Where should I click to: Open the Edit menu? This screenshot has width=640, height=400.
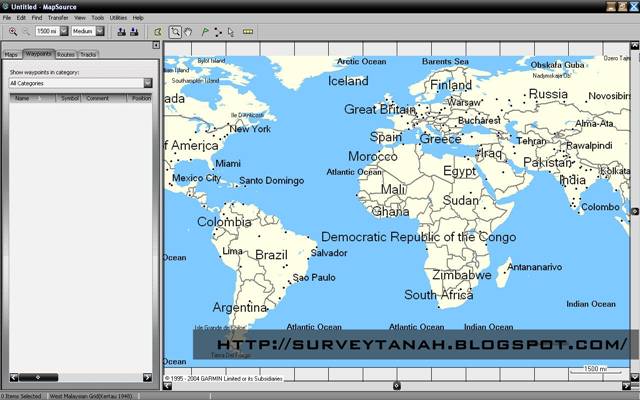[x=21, y=18]
